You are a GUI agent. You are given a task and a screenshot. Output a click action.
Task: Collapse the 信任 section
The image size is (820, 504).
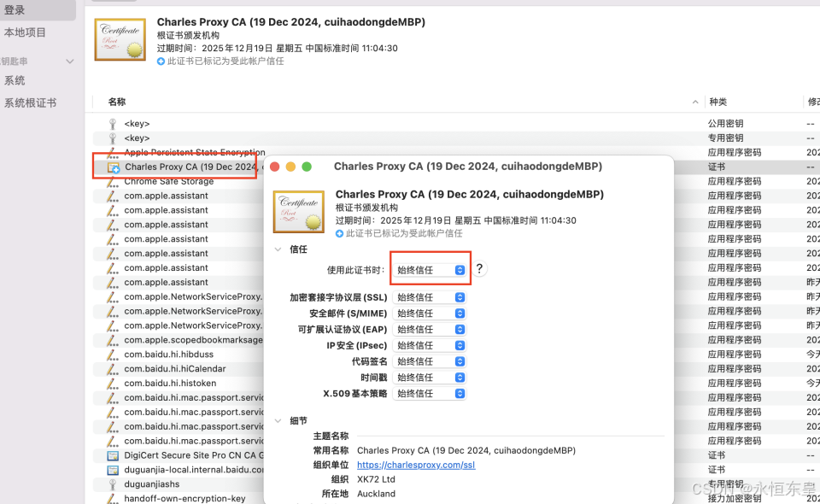pos(278,249)
